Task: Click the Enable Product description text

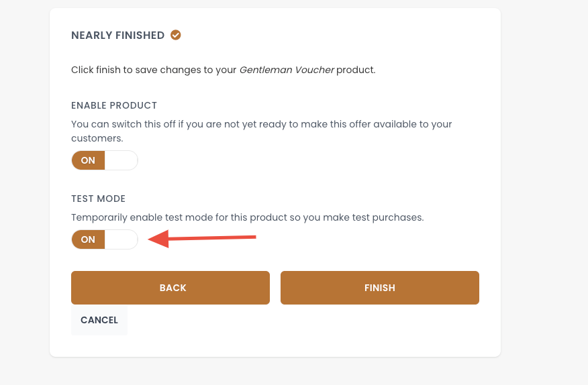Action: pyautogui.click(x=261, y=125)
